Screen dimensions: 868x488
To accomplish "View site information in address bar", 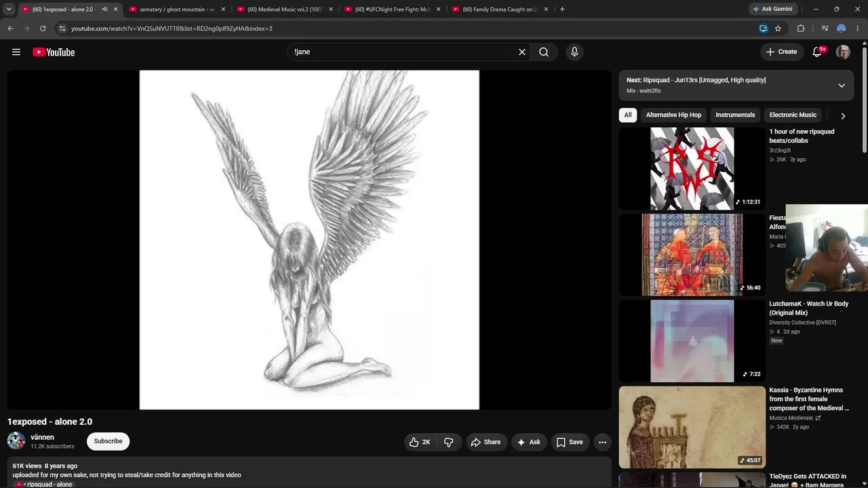I will [x=62, y=28].
